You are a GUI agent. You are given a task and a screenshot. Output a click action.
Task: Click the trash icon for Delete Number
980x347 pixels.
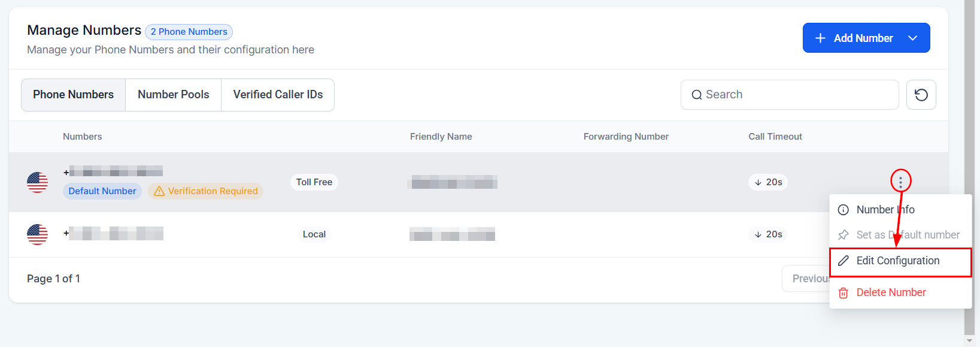coord(843,292)
